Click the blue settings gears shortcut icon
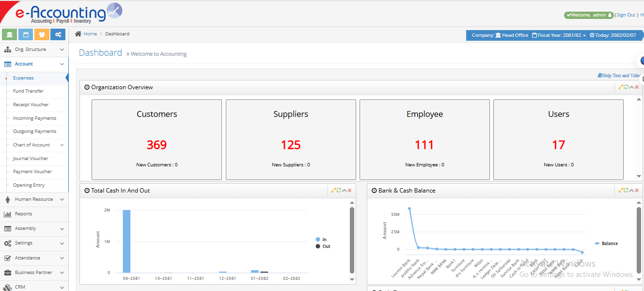This screenshot has height=291, width=644. [58, 34]
